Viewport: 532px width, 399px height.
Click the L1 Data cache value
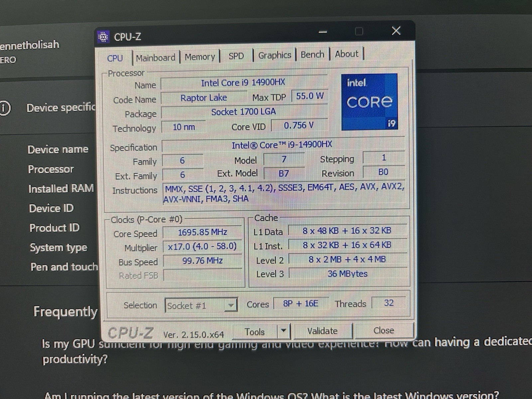pyautogui.click(x=347, y=231)
